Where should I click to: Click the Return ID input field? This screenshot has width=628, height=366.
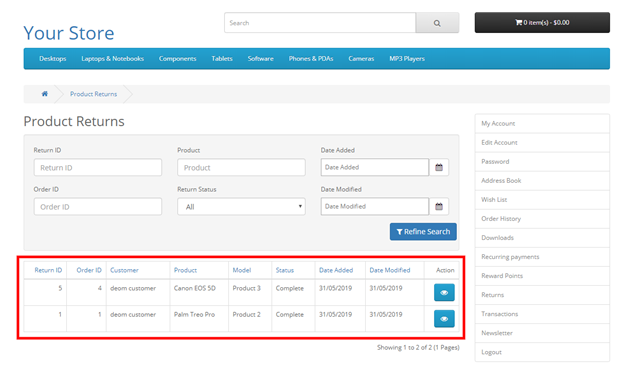tap(98, 167)
